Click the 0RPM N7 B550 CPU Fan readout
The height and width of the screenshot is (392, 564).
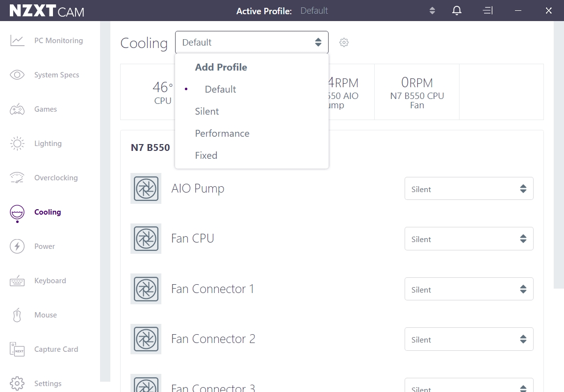(x=417, y=93)
